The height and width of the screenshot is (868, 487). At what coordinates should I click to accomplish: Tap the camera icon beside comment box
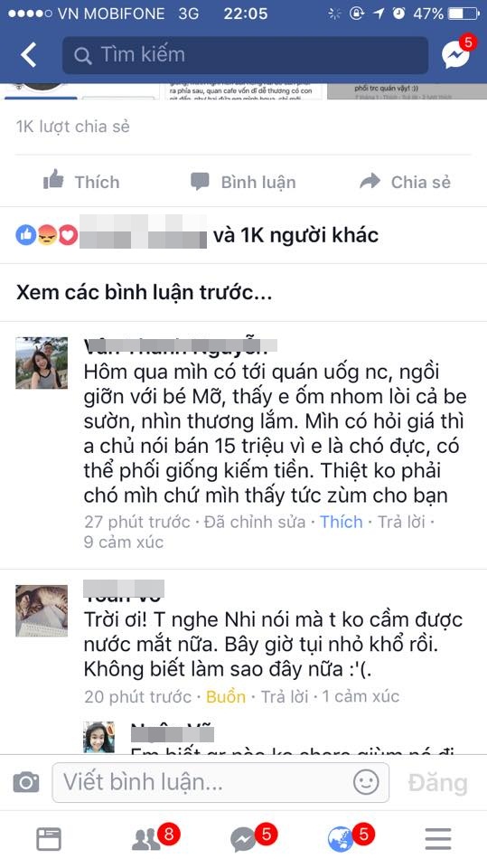[x=26, y=782]
